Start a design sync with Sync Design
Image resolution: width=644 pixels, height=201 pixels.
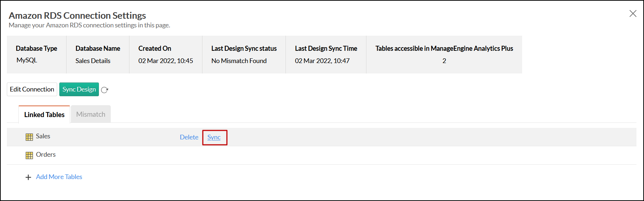(79, 89)
